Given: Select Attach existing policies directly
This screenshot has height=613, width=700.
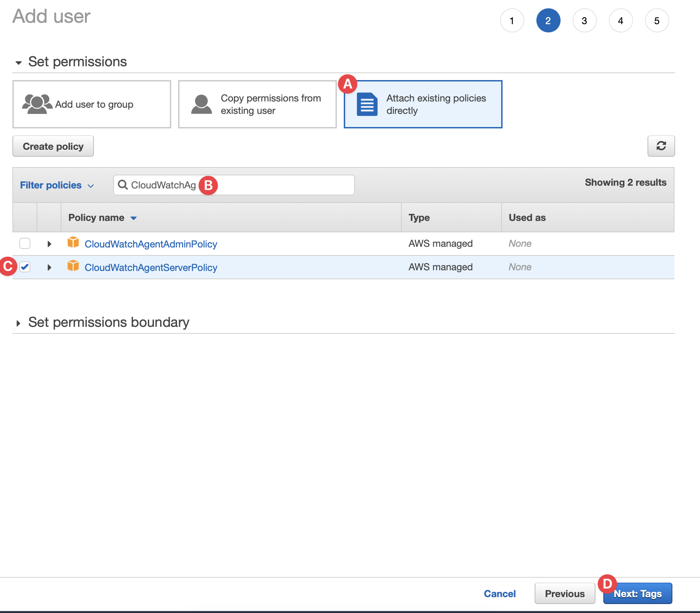Looking at the screenshot, I should tap(423, 104).
